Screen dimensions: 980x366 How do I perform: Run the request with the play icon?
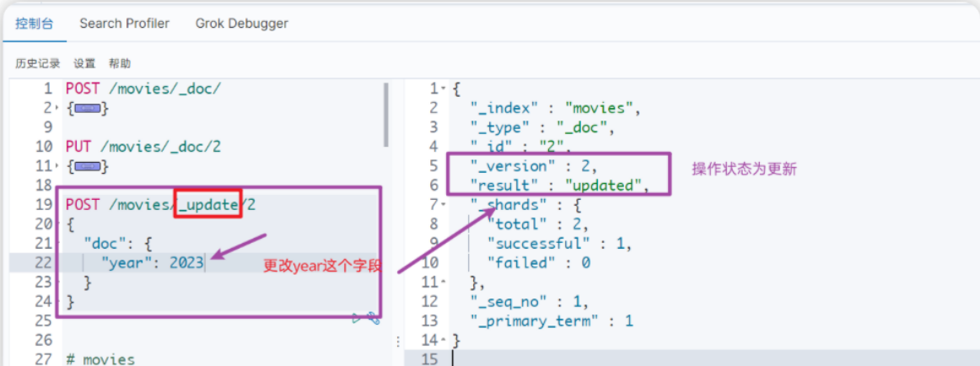pyautogui.click(x=357, y=319)
